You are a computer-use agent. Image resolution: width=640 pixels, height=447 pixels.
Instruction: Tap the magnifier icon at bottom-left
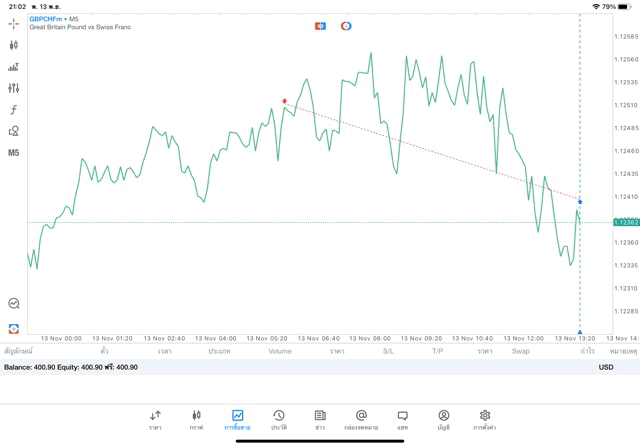click(14, 303)
